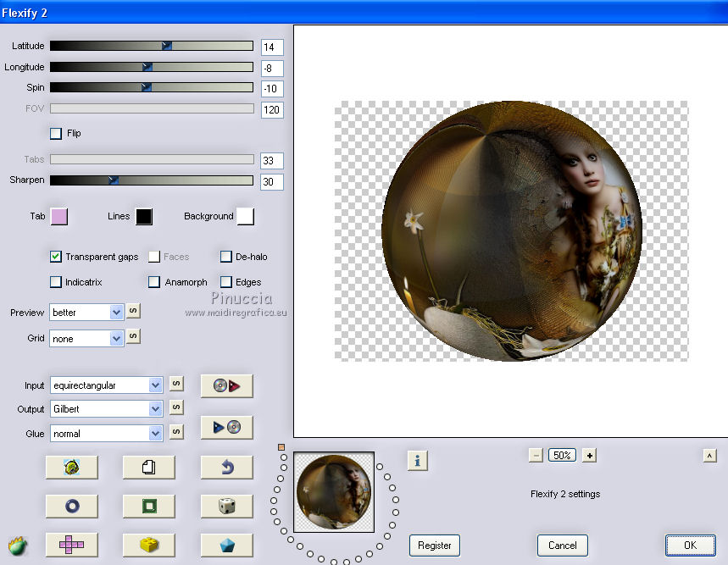Click the globe icon button
The height and width of the screenshot is (565, 728).
[71, 467]
